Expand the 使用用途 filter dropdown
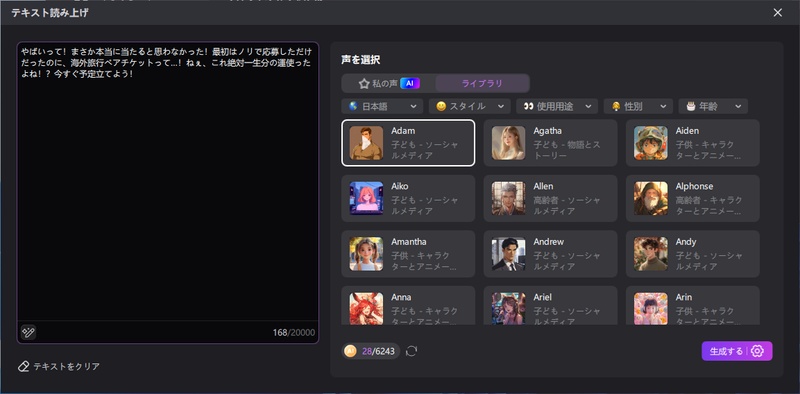 point(557,106)
